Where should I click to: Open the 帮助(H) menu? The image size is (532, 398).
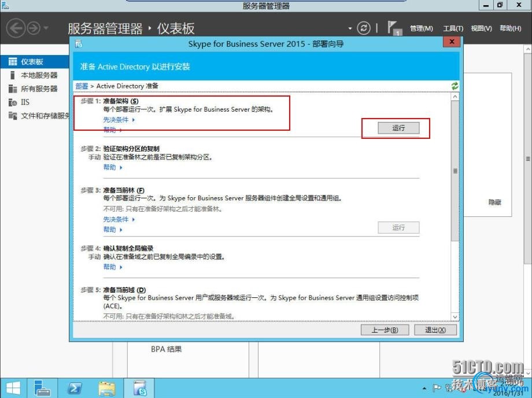click(x=510, y=28)
